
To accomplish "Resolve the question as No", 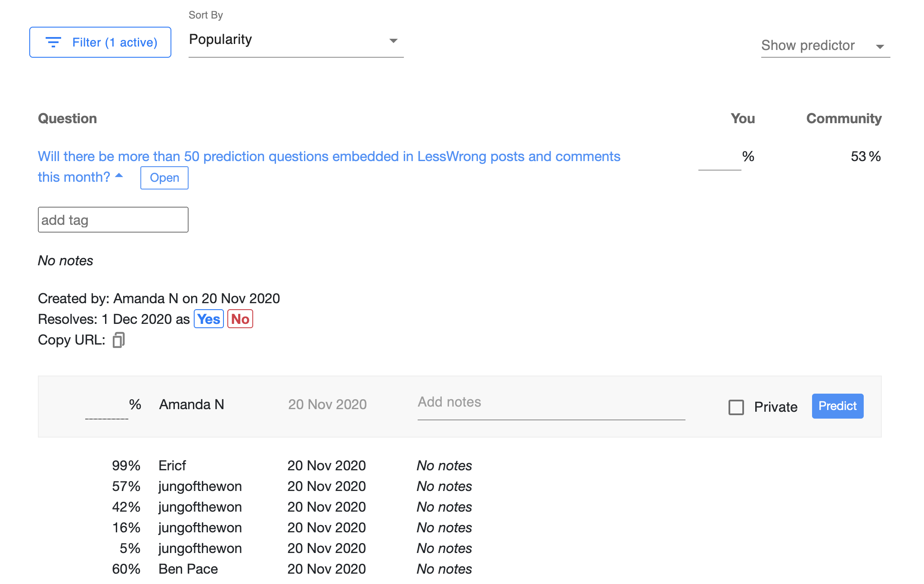I will 240,319.
